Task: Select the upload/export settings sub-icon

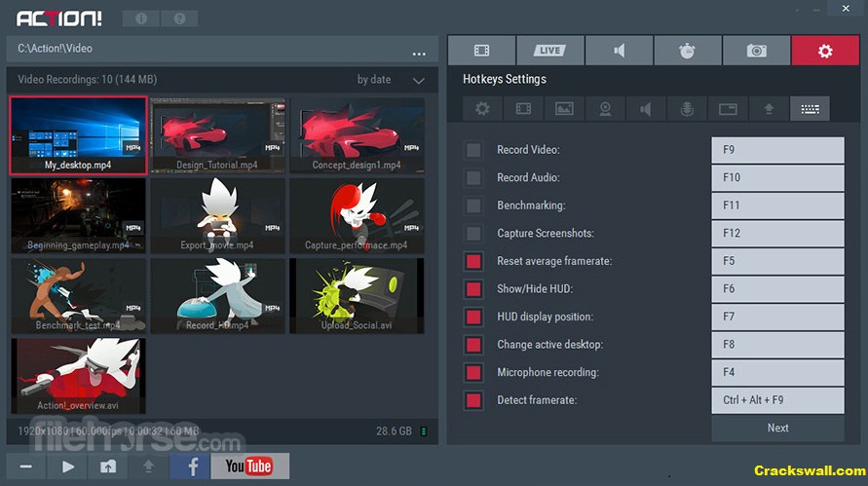Action: [x=769, y=108]
